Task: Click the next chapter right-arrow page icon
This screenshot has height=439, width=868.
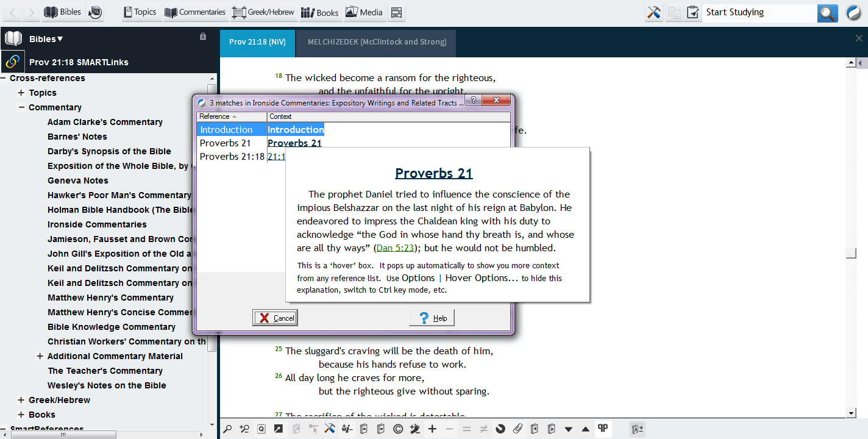Action: tap(552, 429)
